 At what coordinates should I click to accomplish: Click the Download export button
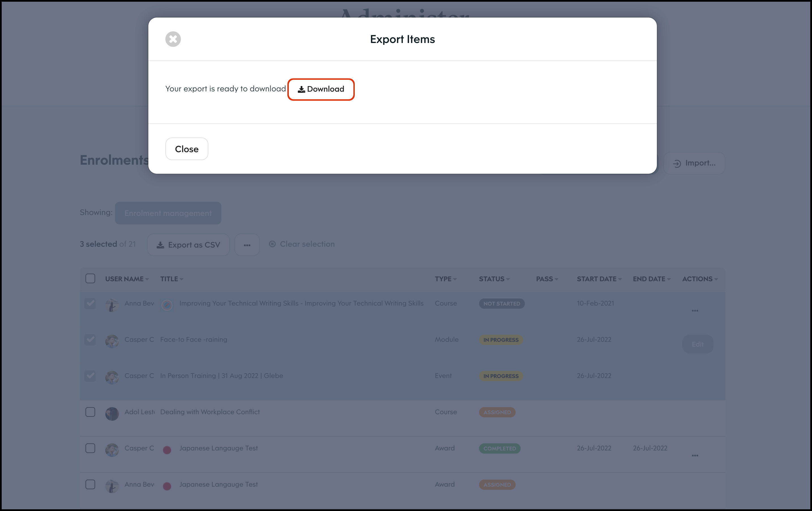click(x=321, y=89)
